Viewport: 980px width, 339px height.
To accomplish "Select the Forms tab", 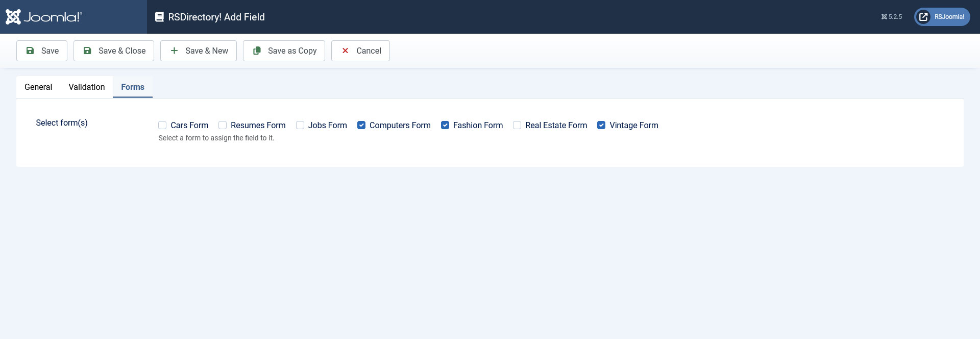I will 133,87.
